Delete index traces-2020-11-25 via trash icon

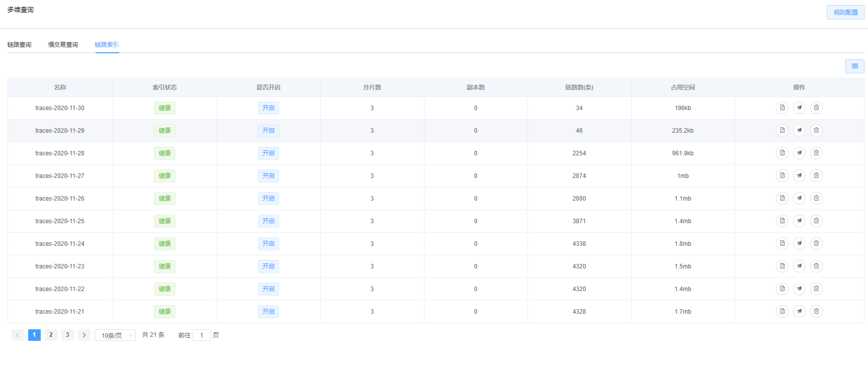(816, 221)
